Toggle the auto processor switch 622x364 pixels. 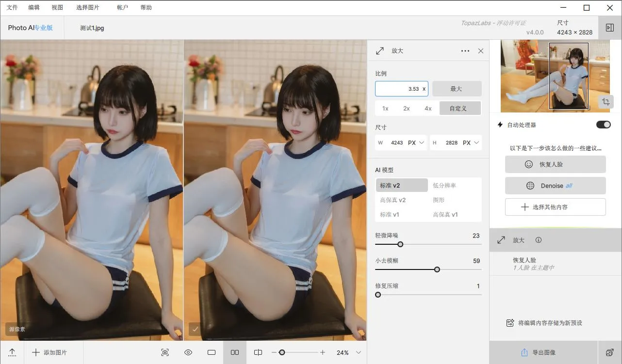point(603,125)
